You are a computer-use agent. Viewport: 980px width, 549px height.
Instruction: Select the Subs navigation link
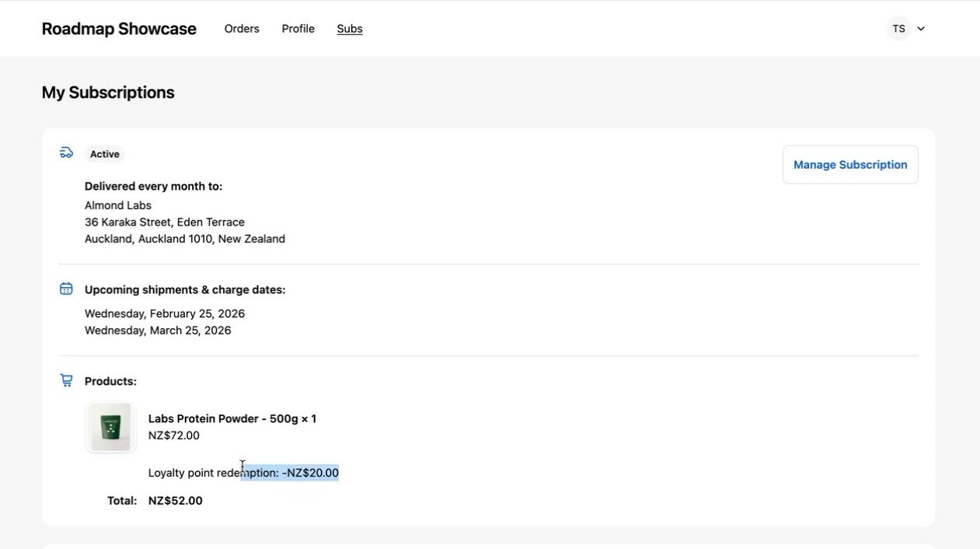350,29
